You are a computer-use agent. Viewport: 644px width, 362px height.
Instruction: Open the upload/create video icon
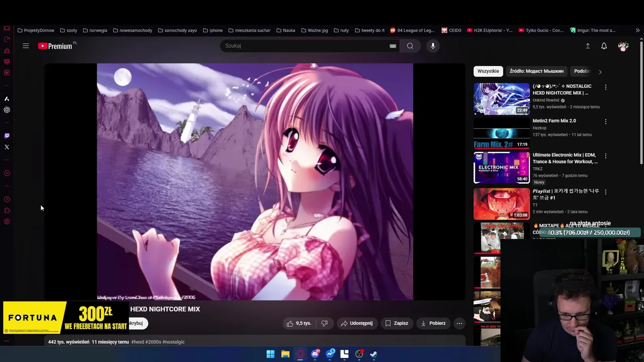(x=587, y=46)
